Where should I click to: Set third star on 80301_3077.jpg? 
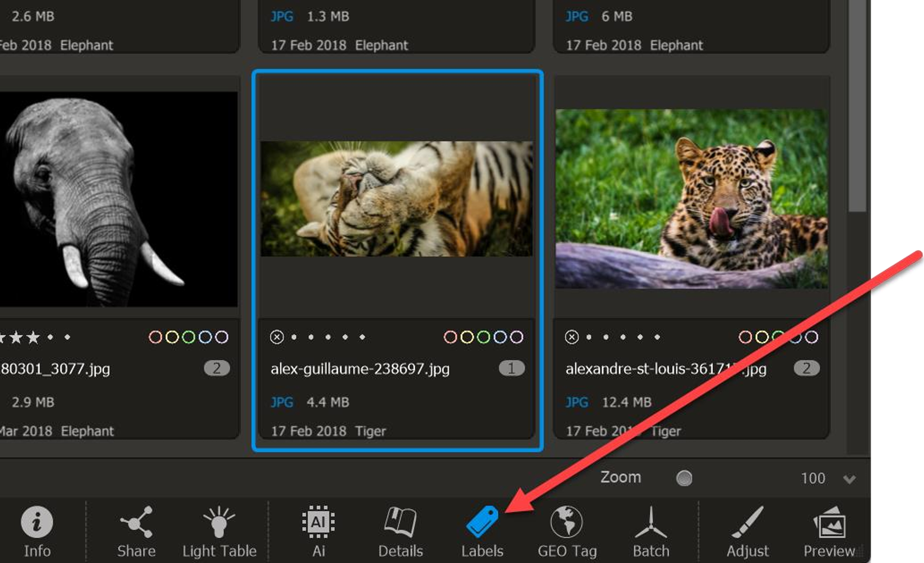click(x=33, y=337)
